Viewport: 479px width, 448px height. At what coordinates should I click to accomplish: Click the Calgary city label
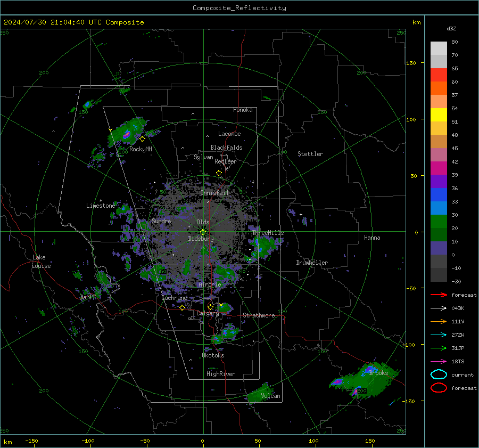pos(208,313)
